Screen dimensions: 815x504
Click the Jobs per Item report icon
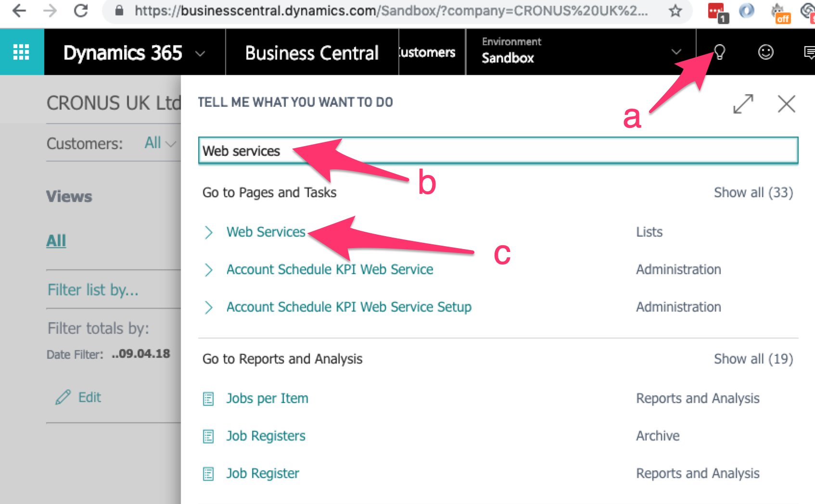(208, 399)
